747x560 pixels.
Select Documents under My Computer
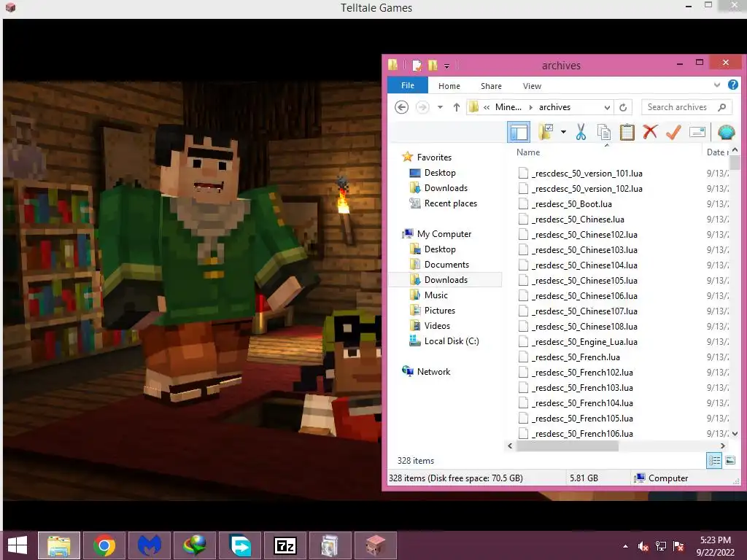coord(446,264)
